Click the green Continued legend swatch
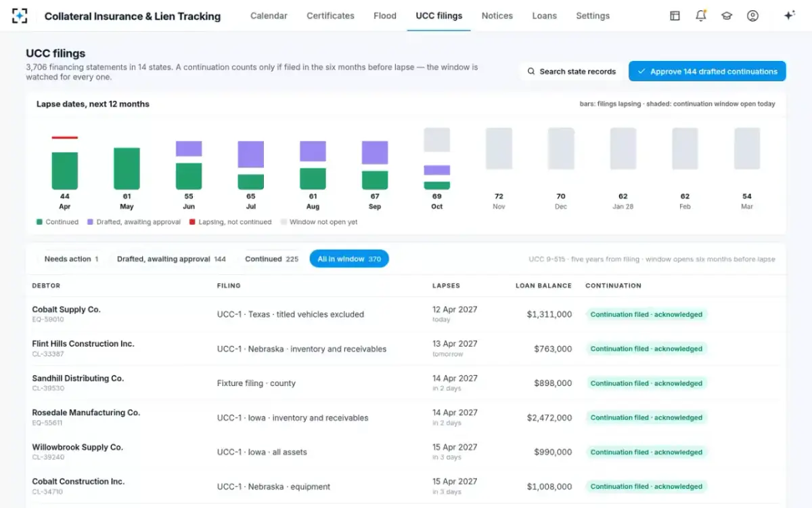The image size is (812, 508). 39,222
